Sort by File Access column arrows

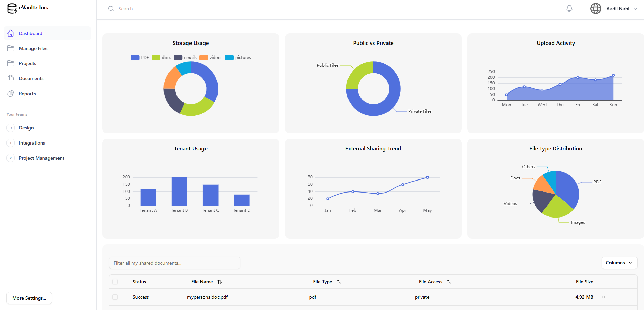449,282
